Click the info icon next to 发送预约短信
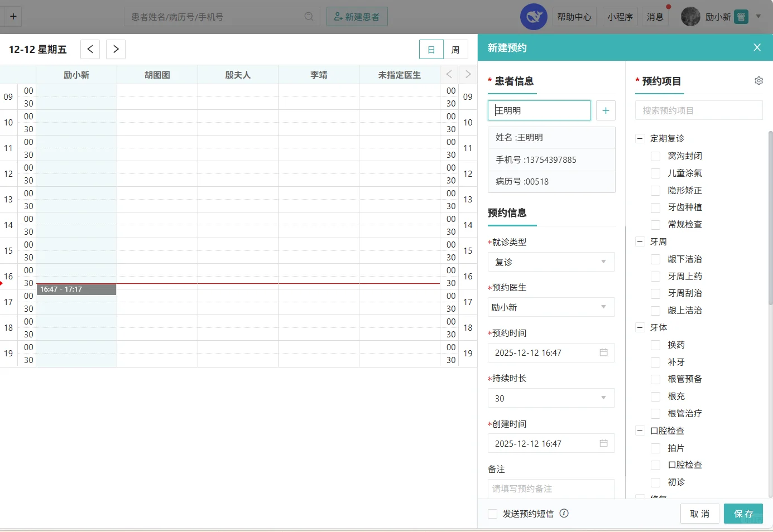773x532 pixels. (x=564, y=514)
